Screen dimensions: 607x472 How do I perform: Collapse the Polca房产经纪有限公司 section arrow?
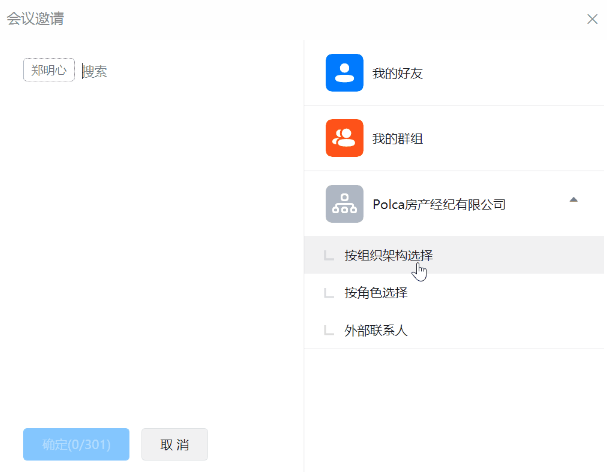573,200
